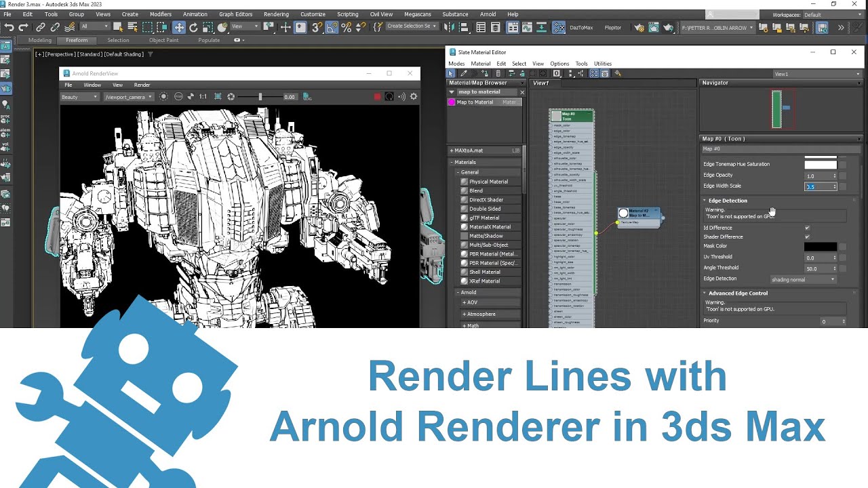Open Edge Detection shading normal dropdown

click(803, 279)
